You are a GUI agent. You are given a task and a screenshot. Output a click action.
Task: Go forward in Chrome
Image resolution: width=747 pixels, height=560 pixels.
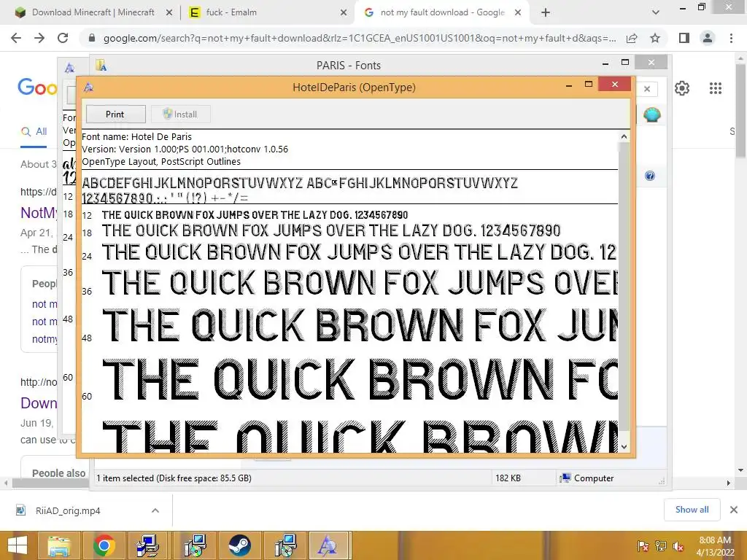coord(39,38)
